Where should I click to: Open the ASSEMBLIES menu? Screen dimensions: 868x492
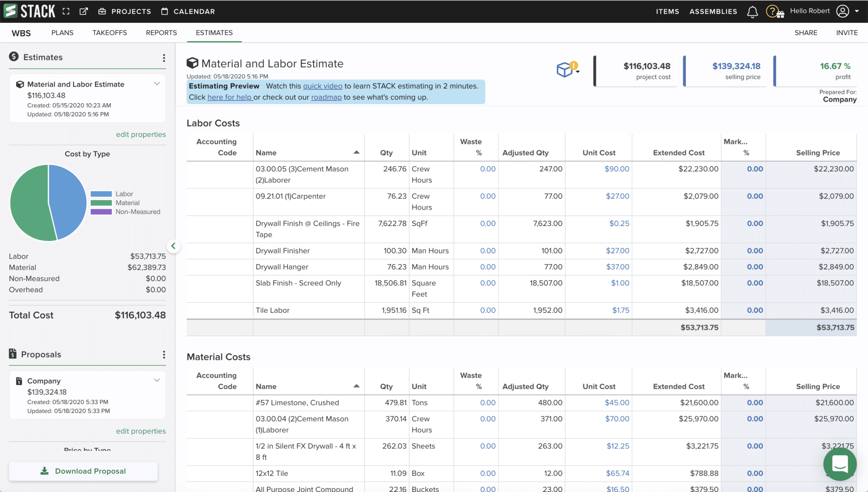(713, 11)
